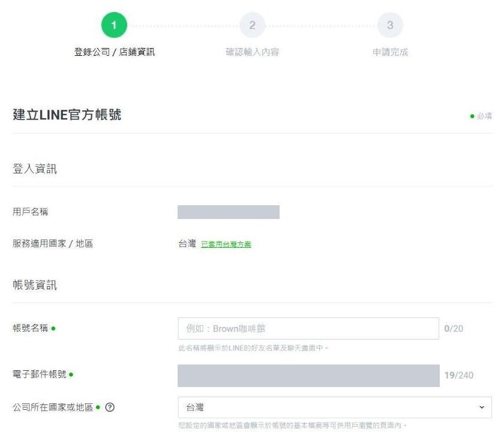This screenshot has width=504, height=438.
Task: Open the help icon beside 公司所在國家或地區
Action: point(110,407)
